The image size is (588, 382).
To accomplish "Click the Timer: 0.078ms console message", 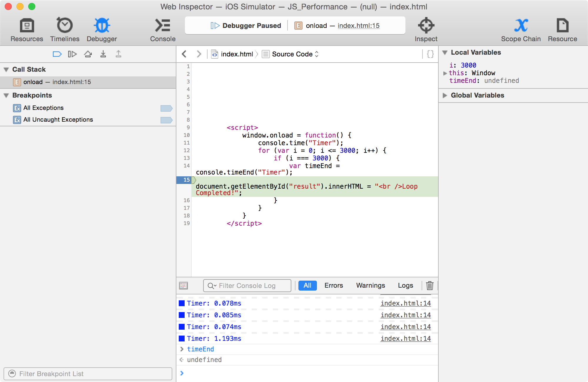I will pos(214,303).
